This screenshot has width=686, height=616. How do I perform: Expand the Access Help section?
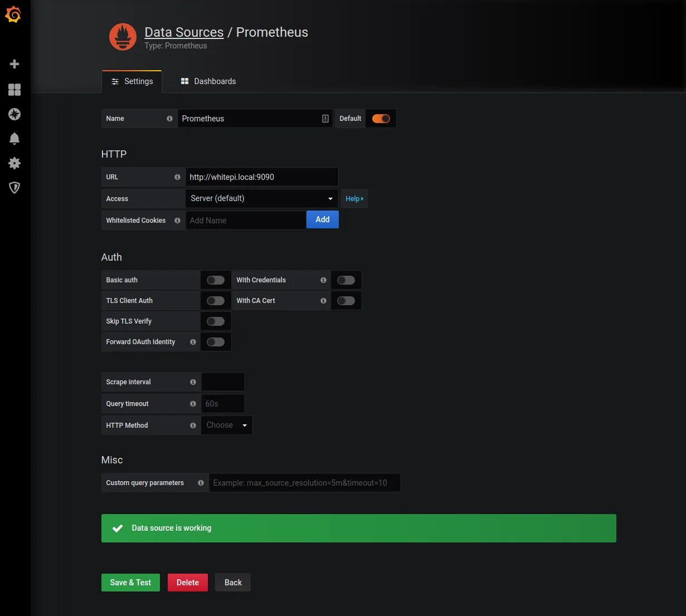(354, 199)
